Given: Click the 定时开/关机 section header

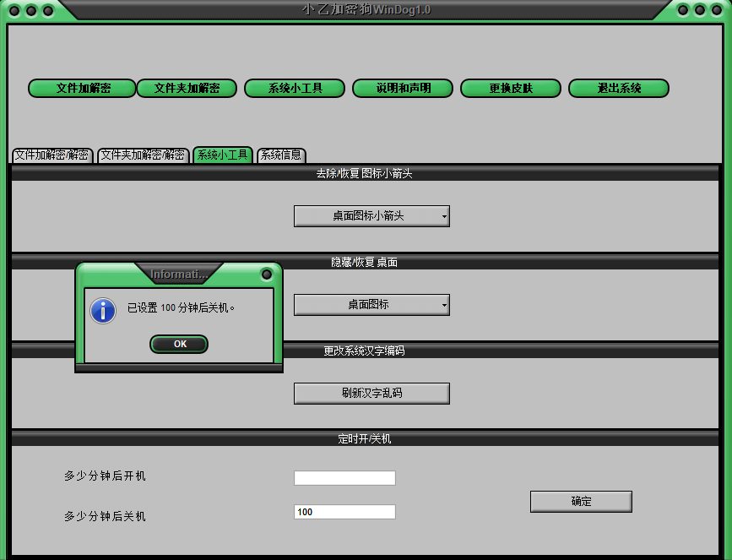Looking at the screenshot, I should [x=365, y=438].
